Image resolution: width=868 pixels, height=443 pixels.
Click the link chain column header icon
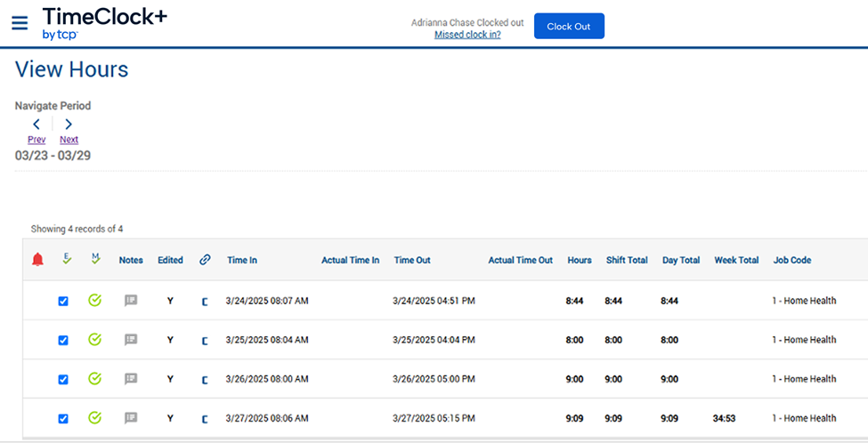[x=205, y=260]
